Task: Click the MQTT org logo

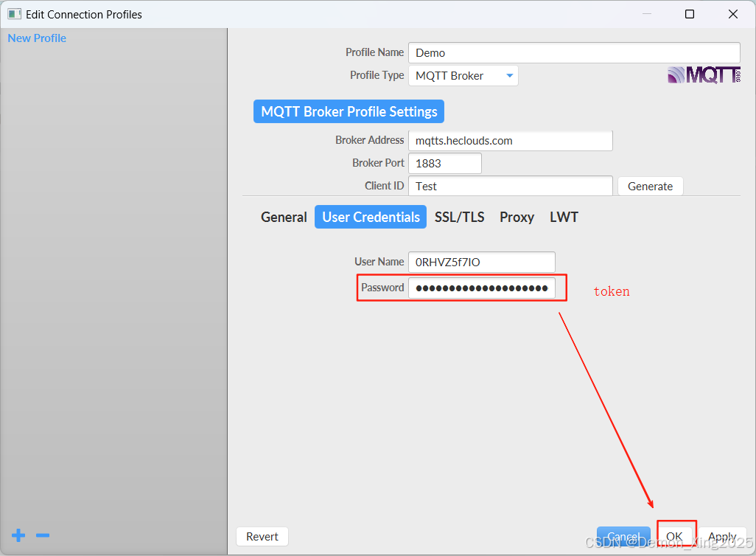Action: click(704, 75)
